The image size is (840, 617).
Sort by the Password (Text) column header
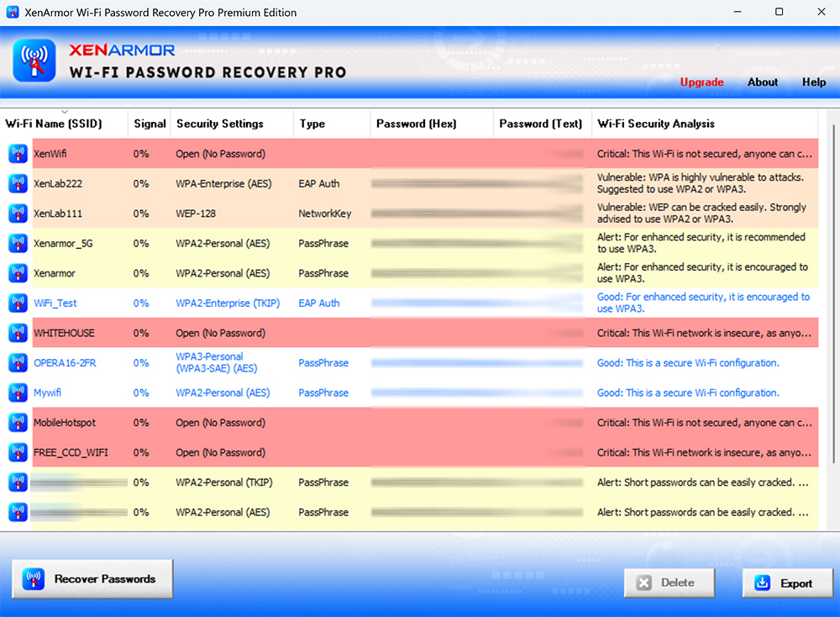540,124
